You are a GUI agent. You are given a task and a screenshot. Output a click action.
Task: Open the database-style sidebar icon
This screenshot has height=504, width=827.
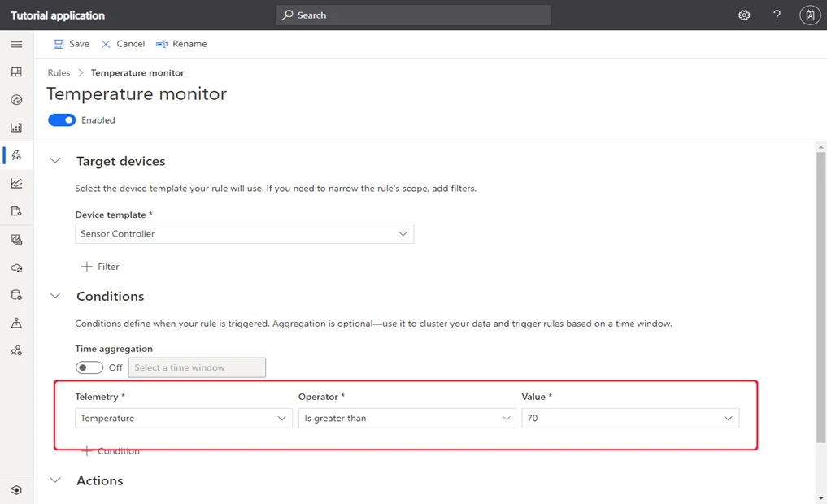click(x=16, y=295)
